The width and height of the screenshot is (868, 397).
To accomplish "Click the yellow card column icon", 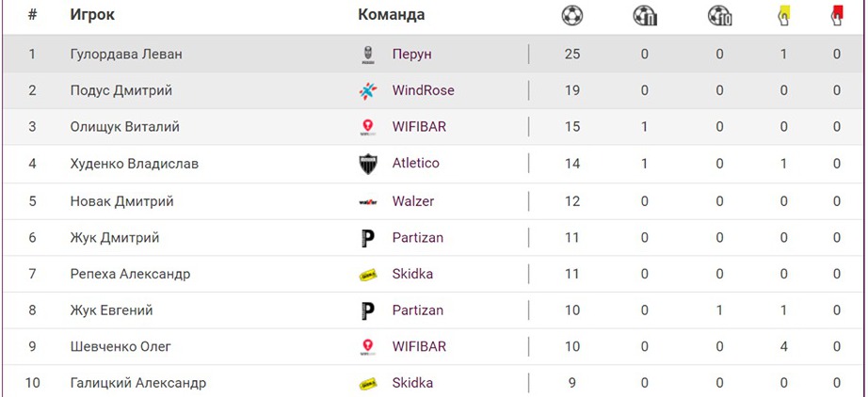I will coord(783,15).
